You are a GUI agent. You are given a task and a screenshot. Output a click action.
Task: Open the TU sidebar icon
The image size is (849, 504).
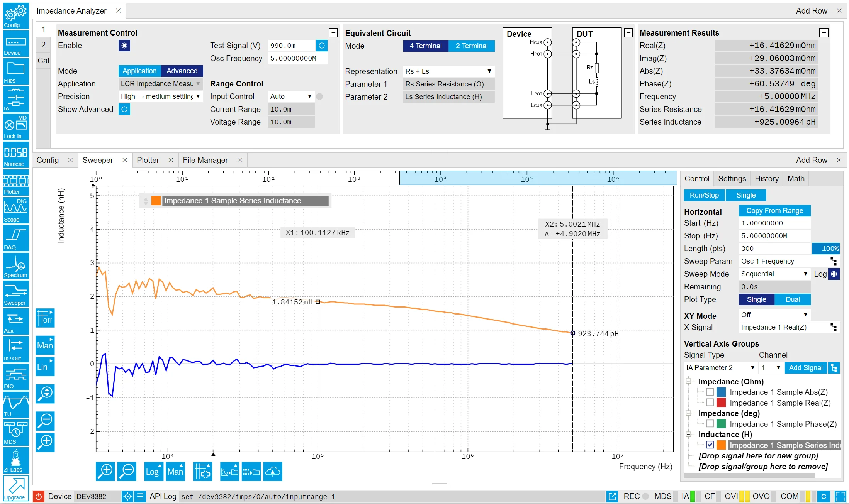point(16,405)
